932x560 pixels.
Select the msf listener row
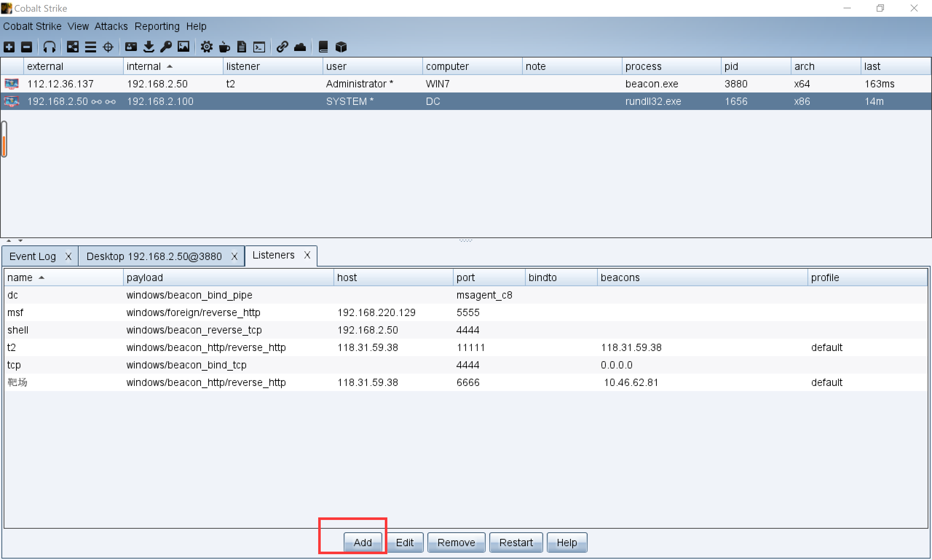(x=466, y=312)
